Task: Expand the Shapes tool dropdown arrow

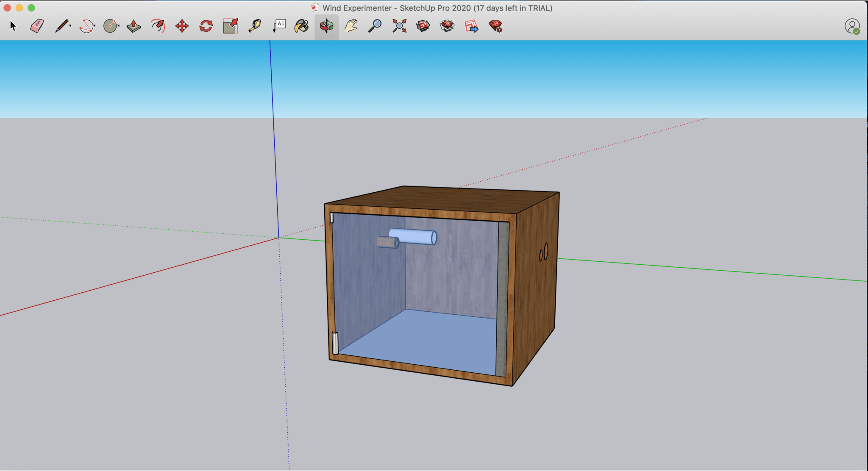Action: (x=118, y=26)
